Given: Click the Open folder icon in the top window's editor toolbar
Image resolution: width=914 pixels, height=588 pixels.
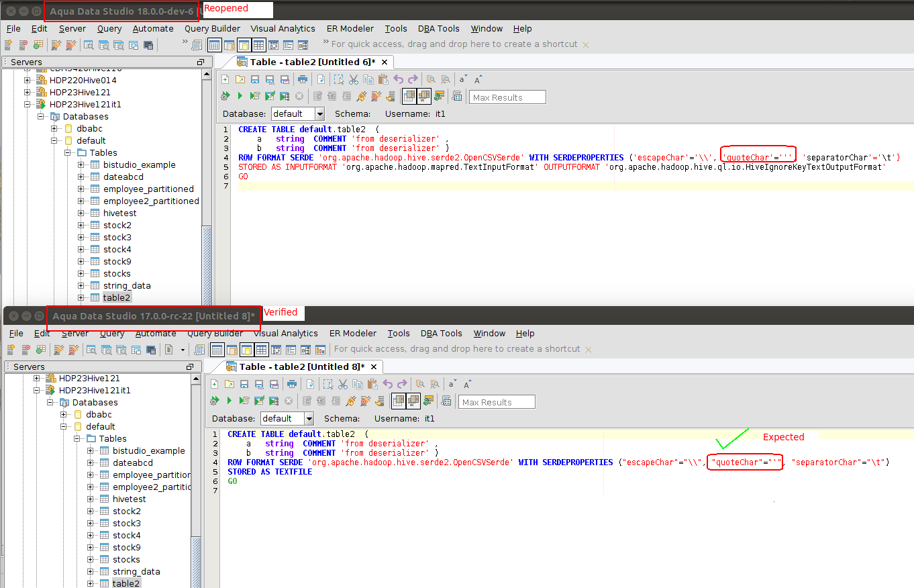Looking at the screenshot, I should click(x=240, y=79).
